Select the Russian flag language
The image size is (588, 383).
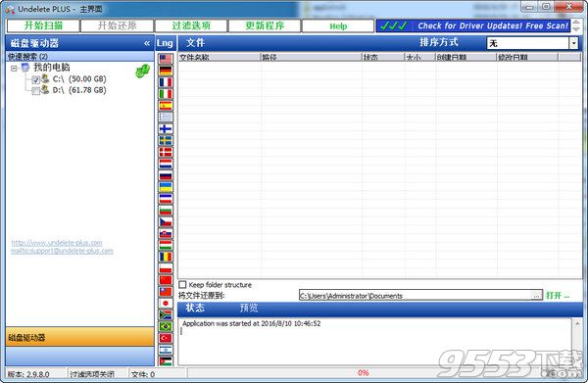click(166, 175)
